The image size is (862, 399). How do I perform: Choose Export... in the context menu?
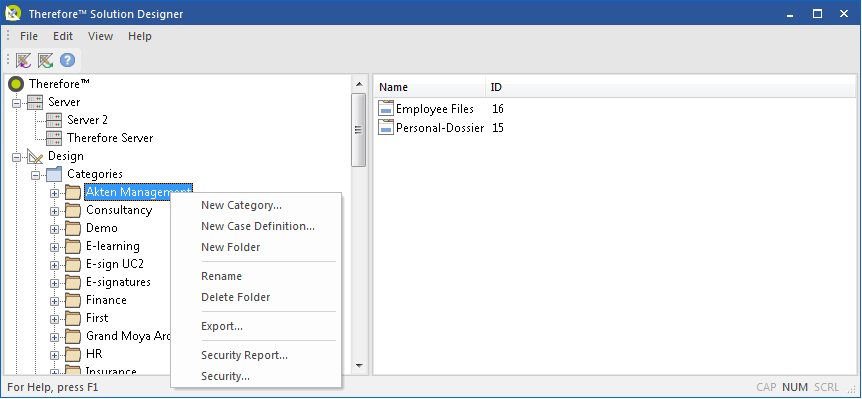256,326
